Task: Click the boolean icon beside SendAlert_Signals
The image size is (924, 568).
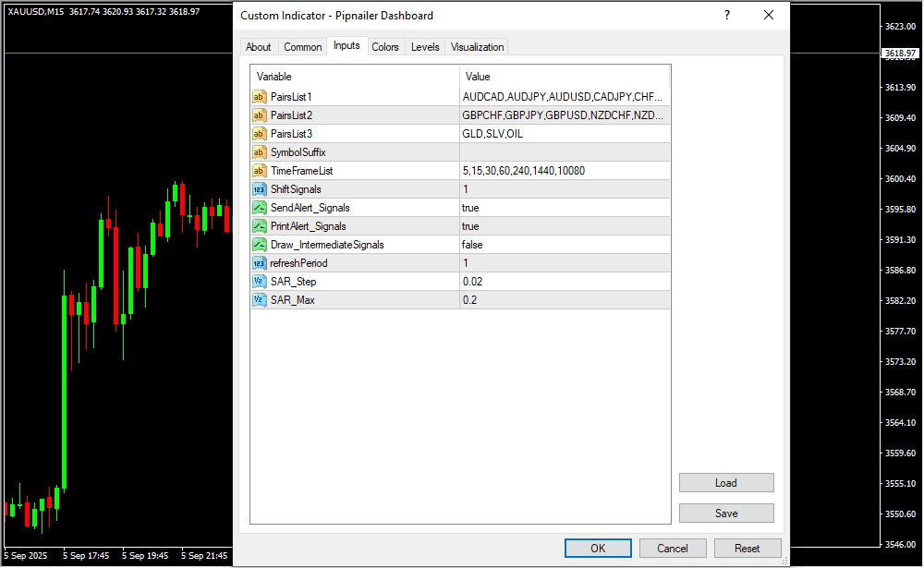Action: [x=260, y=208]
